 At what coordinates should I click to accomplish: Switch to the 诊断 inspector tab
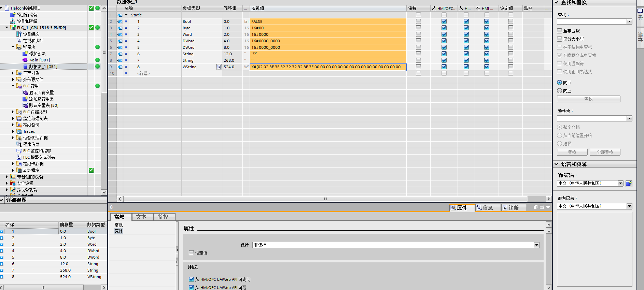pos(513,208)
